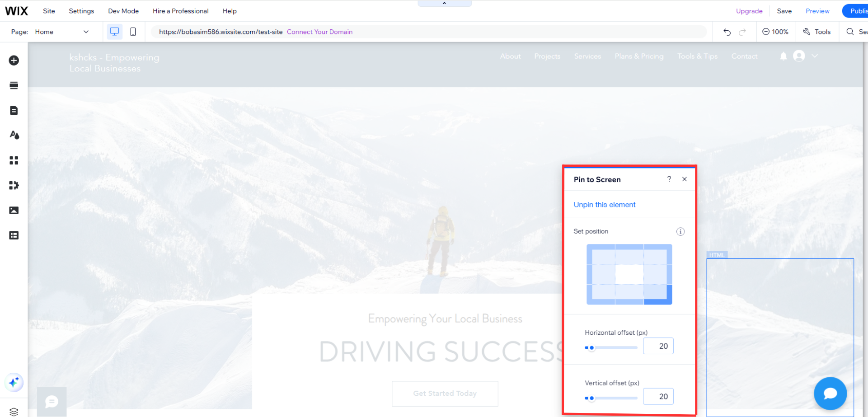The height and width of the screenshot is (417, 868).
Task: Adjust the Horizontal offset slider
Action: tap(591, 348)
